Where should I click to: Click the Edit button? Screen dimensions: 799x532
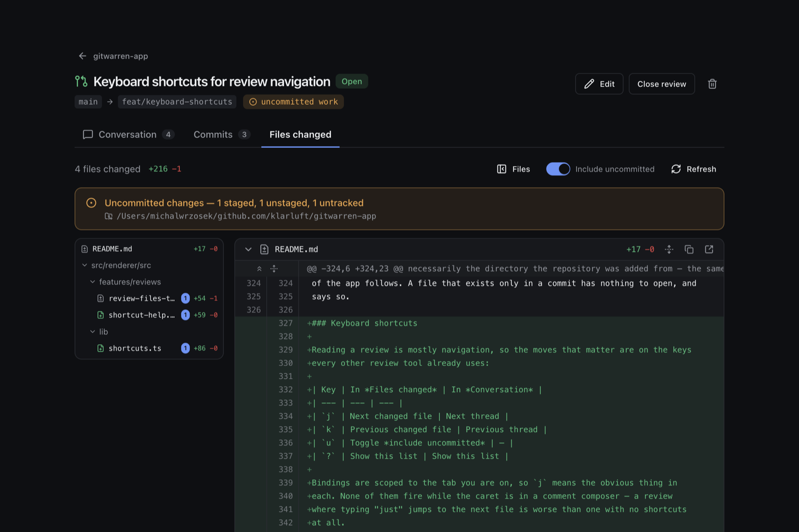coord(599,84)
